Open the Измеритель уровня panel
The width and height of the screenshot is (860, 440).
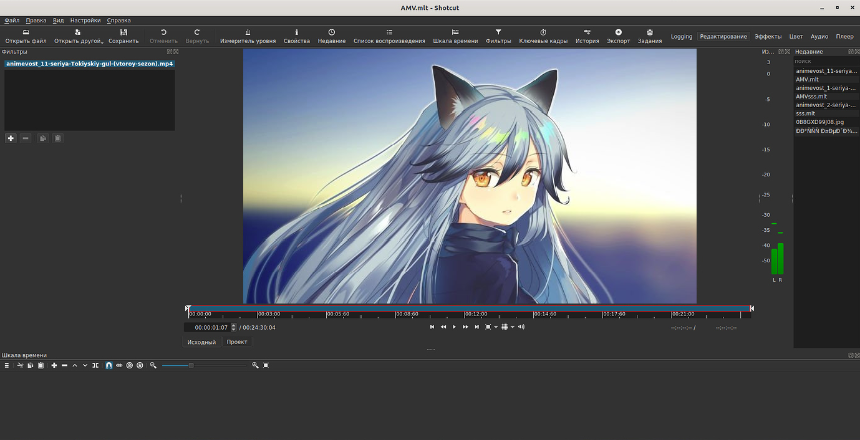[248, 36]
